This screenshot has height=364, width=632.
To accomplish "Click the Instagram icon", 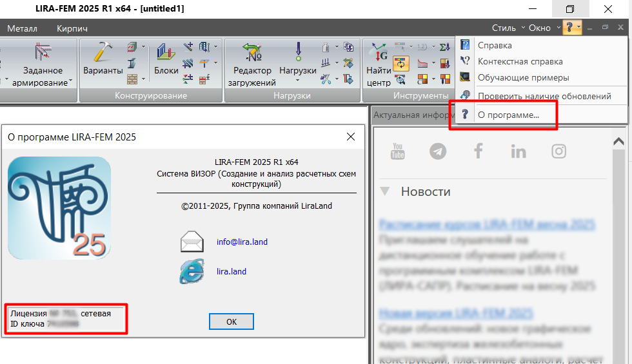I will [x=558, y=151].
